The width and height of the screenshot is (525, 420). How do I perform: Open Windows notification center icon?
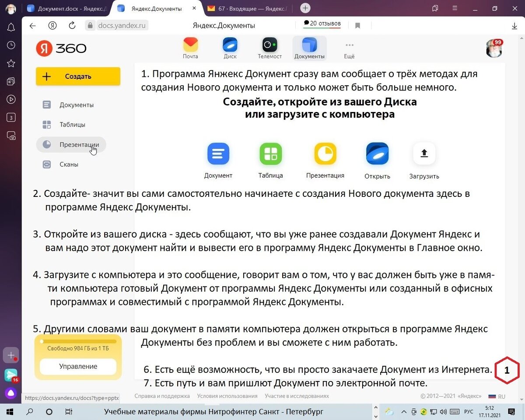(x=511, y=412)
